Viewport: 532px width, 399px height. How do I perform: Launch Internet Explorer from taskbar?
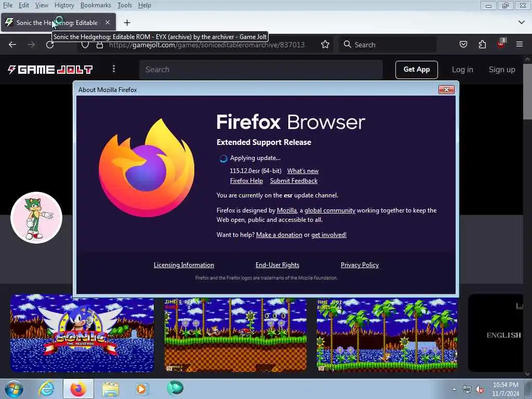click(x=46, y=389)
